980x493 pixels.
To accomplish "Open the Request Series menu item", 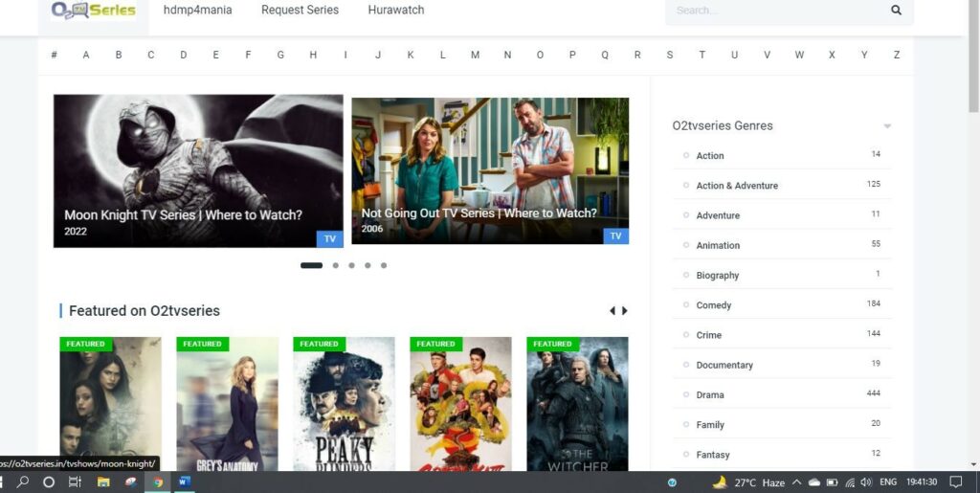I will tap(300, 11).
